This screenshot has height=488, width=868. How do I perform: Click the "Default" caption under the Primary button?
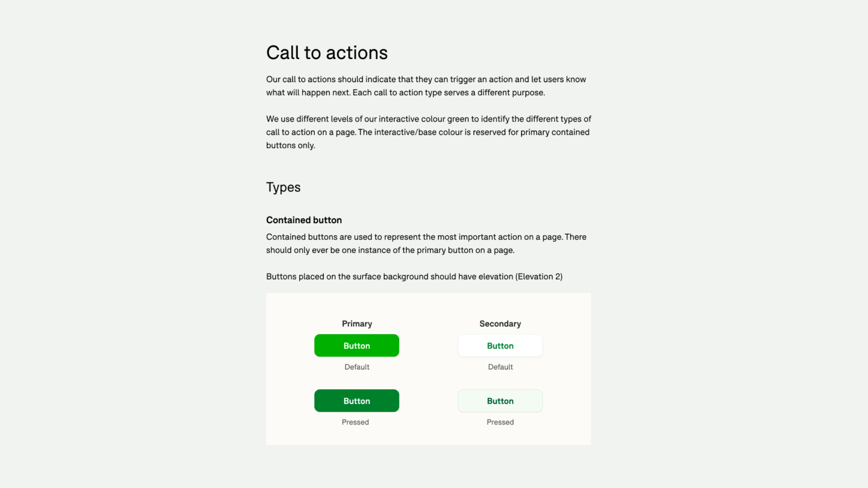pos(357,367)
